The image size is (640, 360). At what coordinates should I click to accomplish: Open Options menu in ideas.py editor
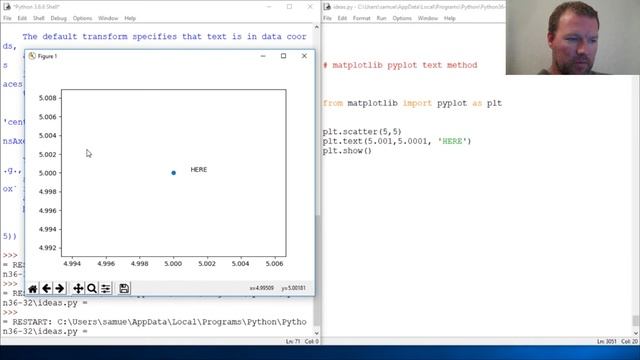coord(402,18)
